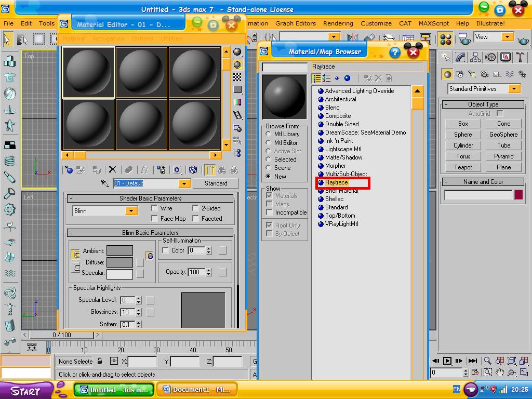Select View Small Icons in browser
This screenshot has height=399, width=532.
point(337,78)
